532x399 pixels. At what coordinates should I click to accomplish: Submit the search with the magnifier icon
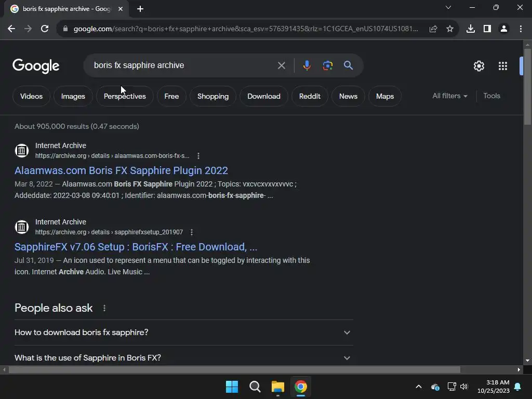(x=348, y=65)
